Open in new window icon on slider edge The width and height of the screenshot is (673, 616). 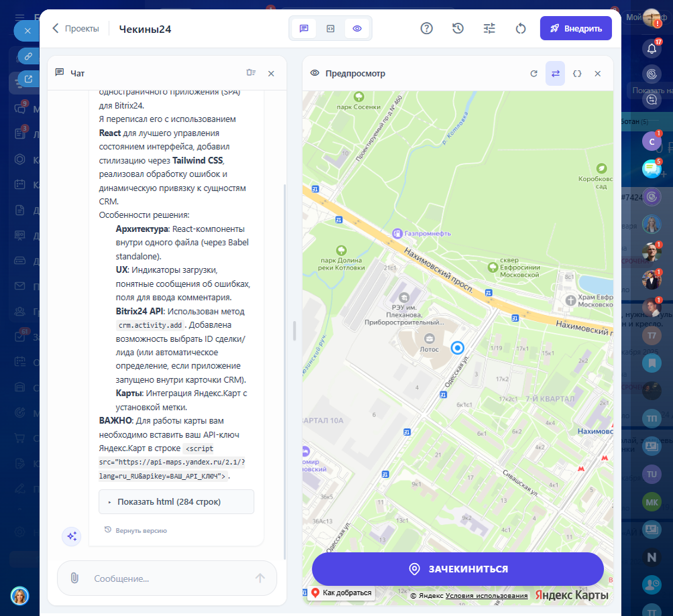click(28, 79)
